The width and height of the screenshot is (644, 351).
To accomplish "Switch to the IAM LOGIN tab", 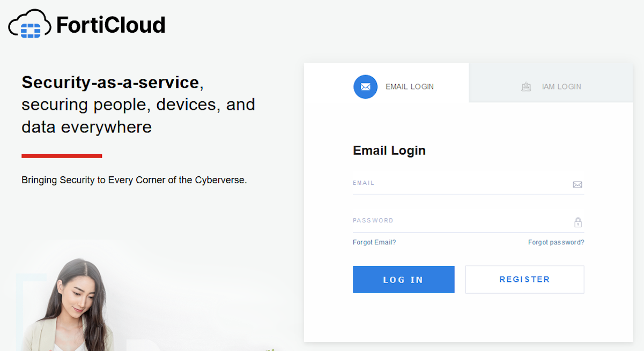I will point(561,87).
